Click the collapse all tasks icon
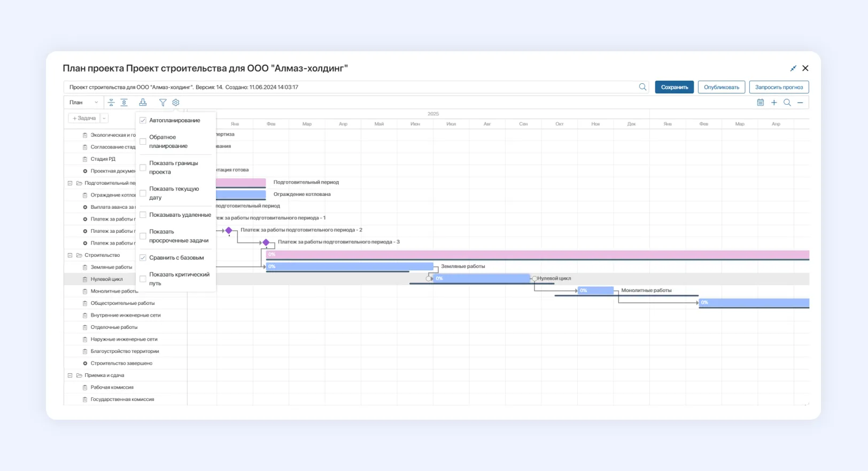Screen dimensions: 868x471 [111, 103]
